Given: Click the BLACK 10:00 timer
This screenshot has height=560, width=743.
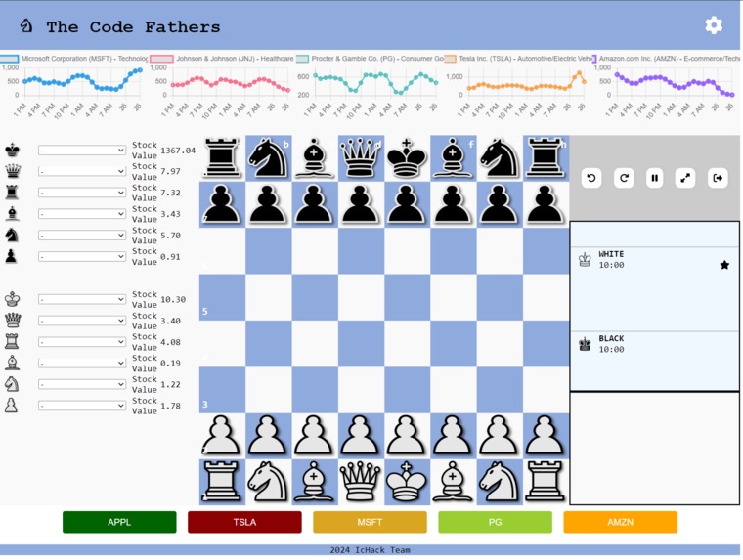Looking at the screenshot, I should point(611,349).
